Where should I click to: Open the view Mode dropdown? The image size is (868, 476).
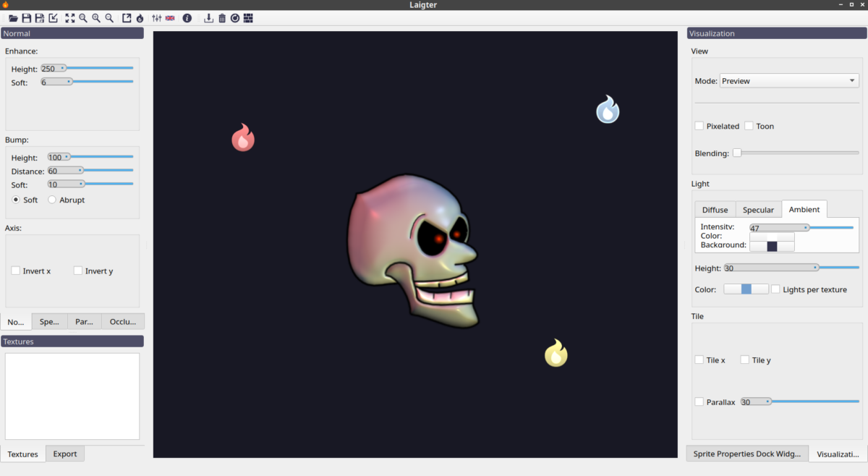tap(790, 81)
